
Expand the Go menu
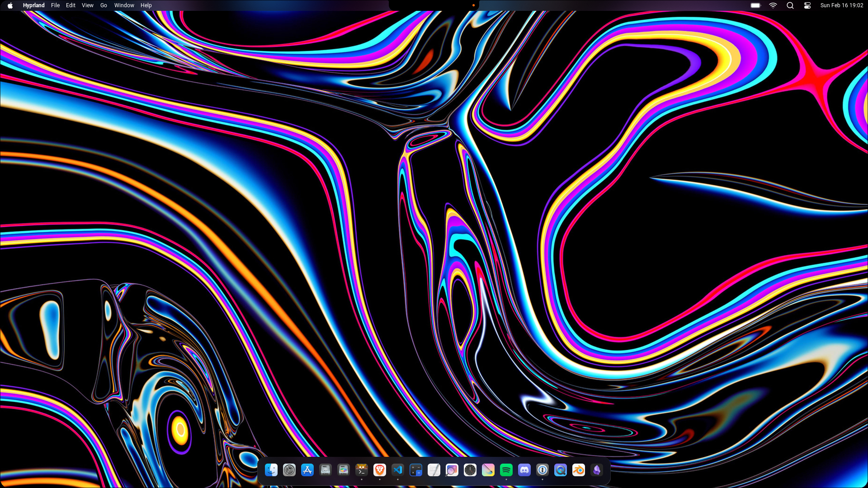tap(104, 5)
